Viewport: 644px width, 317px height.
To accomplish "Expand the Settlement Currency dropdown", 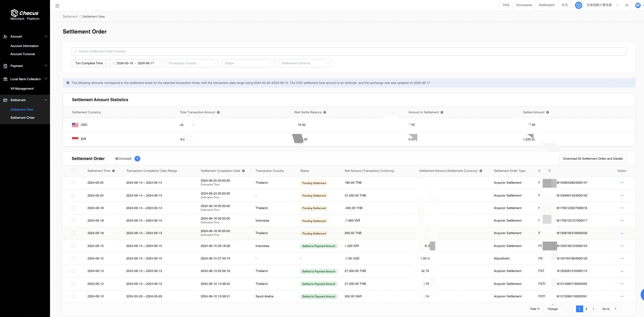I will coord(305,63).
